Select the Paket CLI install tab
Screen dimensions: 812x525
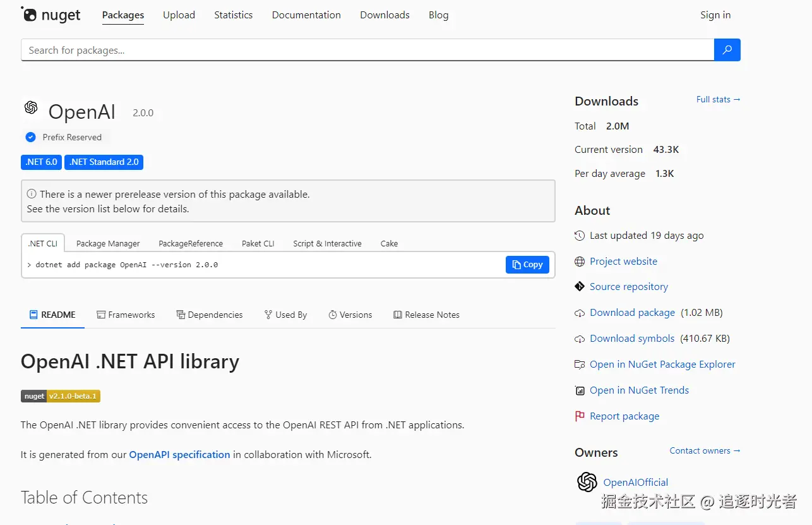tap(258, 243)
